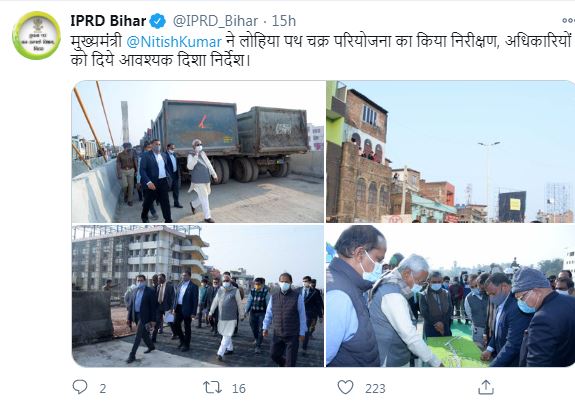The height and width of the screenshot is (403, 575).
Task: View the photo with dump trucks
Action: (198, 151)
